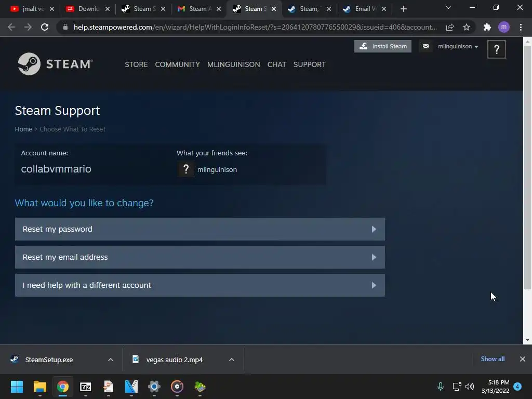This screenshot has height=399, width=532.
Task: Open File Explorer from the taskbar
Action: [x=39, y=387]
